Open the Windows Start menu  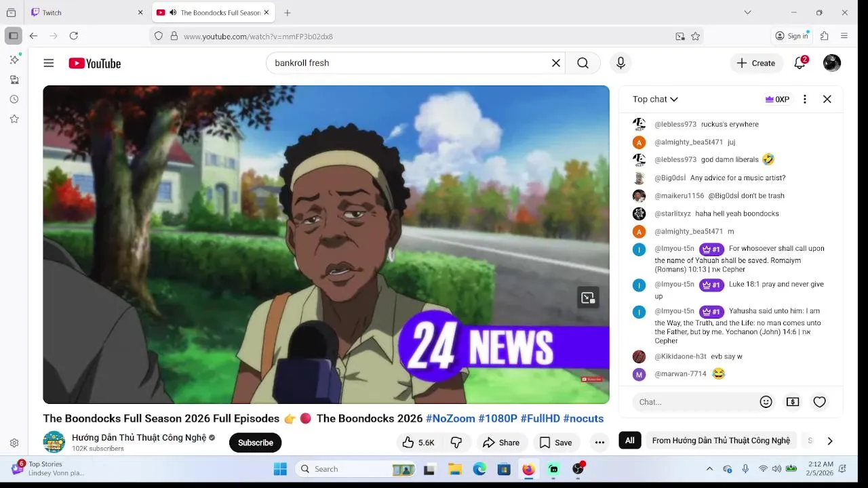(x=280, y=469)
